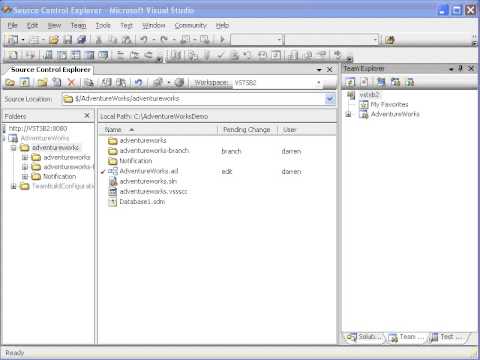
Task: Click the 'branch' pending change cell
Action: pyautogui.click(x=231, y=151)
